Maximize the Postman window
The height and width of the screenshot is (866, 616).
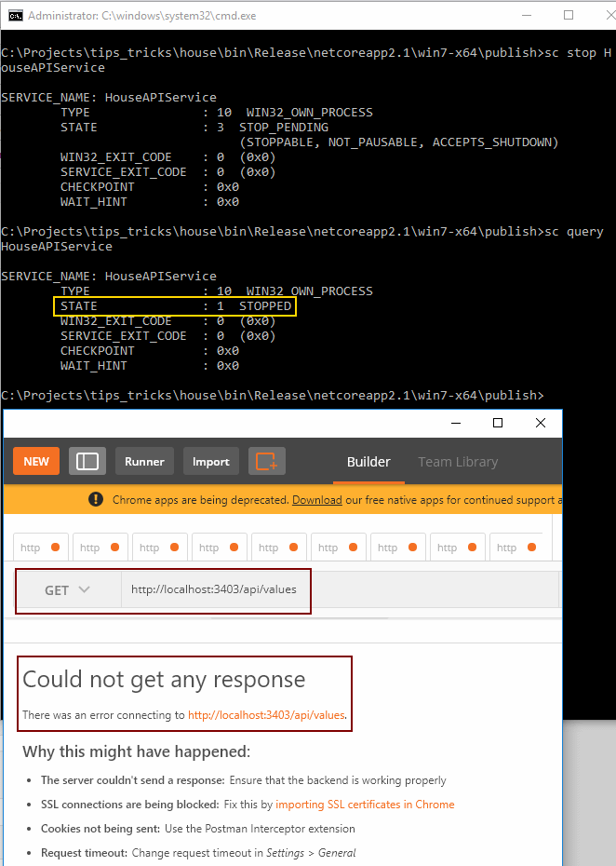[x=498, y=423]
